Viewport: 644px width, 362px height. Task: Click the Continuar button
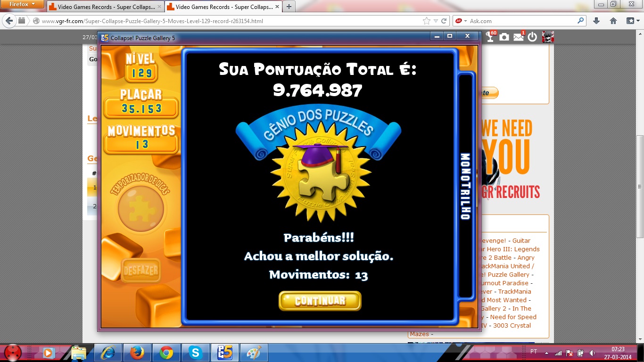coord(320,301)
